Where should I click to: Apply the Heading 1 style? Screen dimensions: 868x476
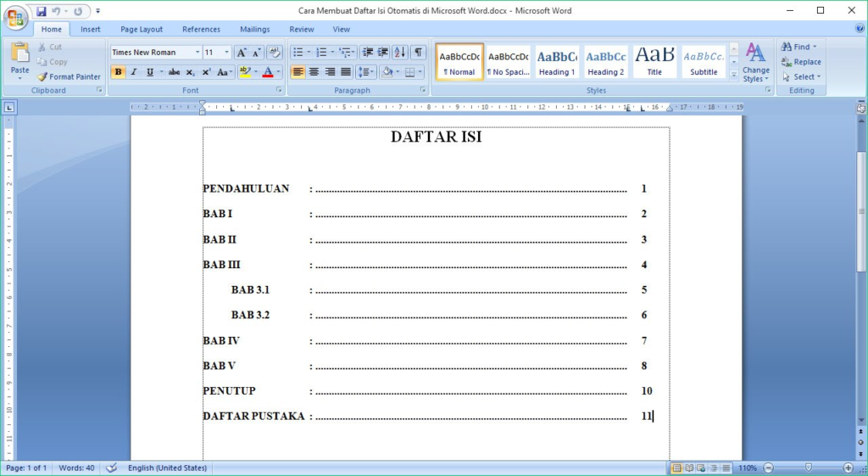[x=557, y=62]
